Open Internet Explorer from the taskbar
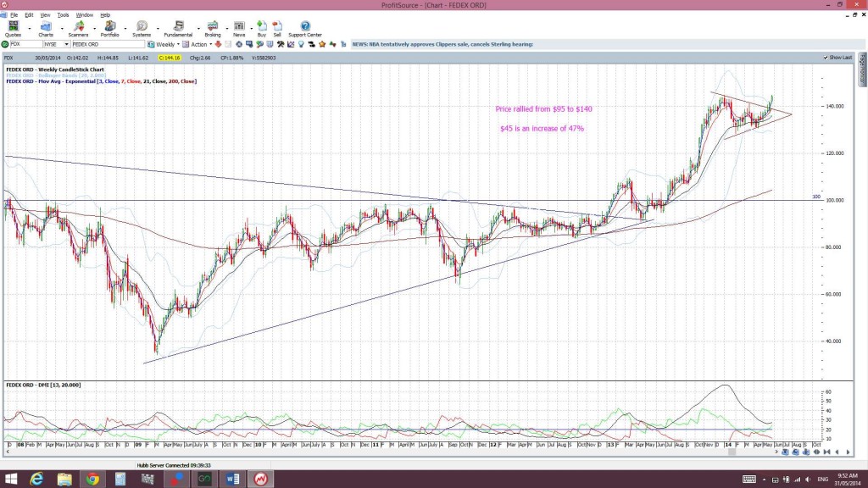This screenshot has width=868, height=488. 36,479
